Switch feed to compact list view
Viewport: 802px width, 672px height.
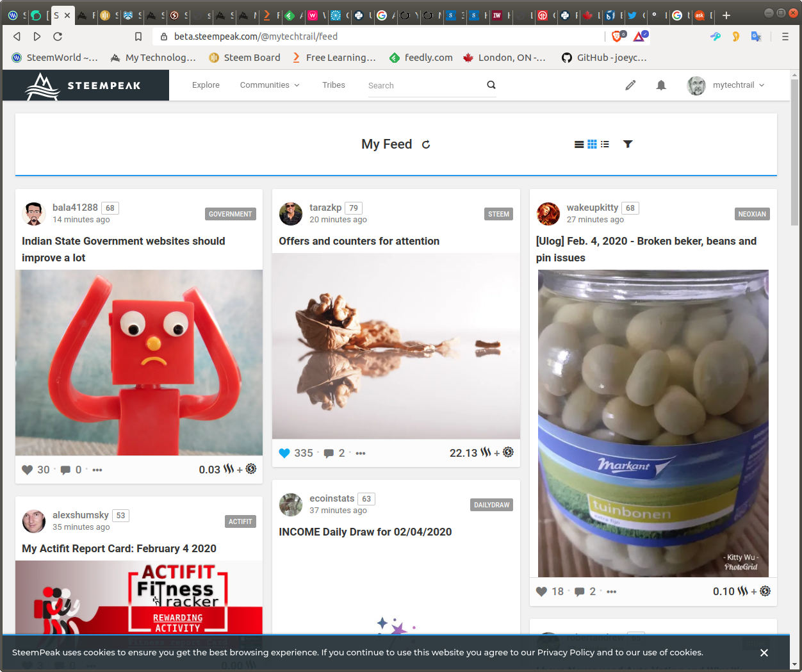click(605, 144)
